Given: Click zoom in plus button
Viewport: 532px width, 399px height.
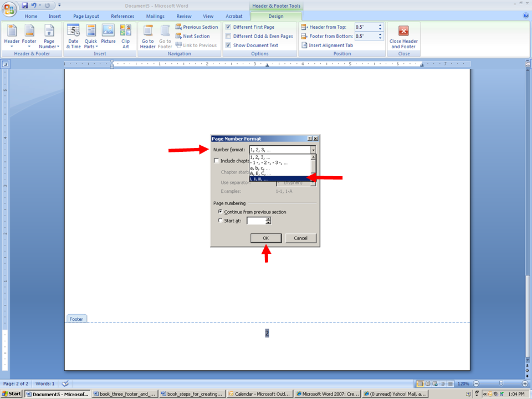Looking at the screenshot, I should tap(525, 383).
